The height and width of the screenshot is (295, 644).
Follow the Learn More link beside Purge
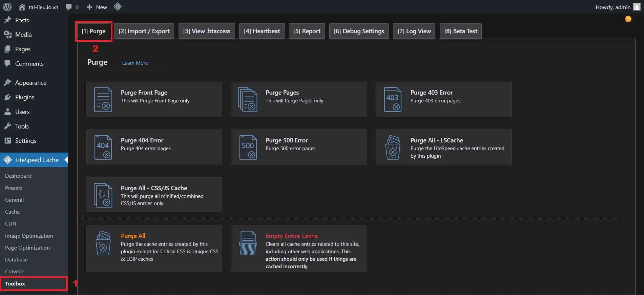click(135, 63)
